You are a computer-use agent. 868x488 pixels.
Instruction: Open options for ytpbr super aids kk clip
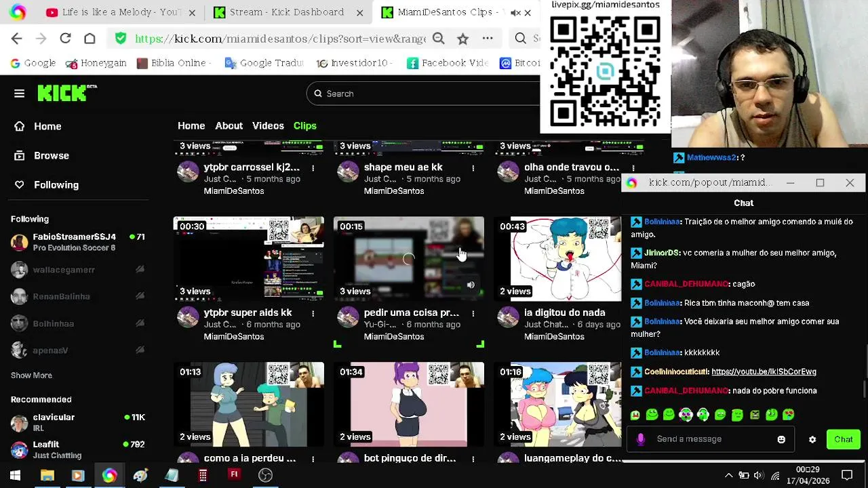(x=313, y=313)
